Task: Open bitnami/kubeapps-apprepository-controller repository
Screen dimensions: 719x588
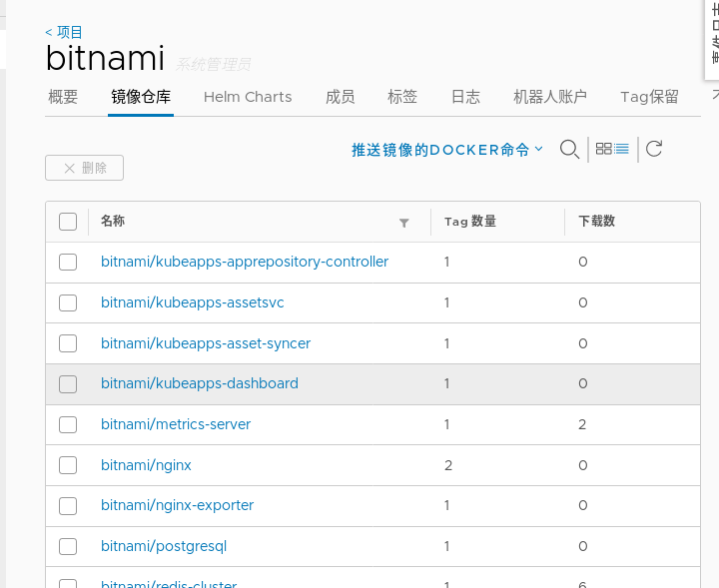Action: click(245, 262)
